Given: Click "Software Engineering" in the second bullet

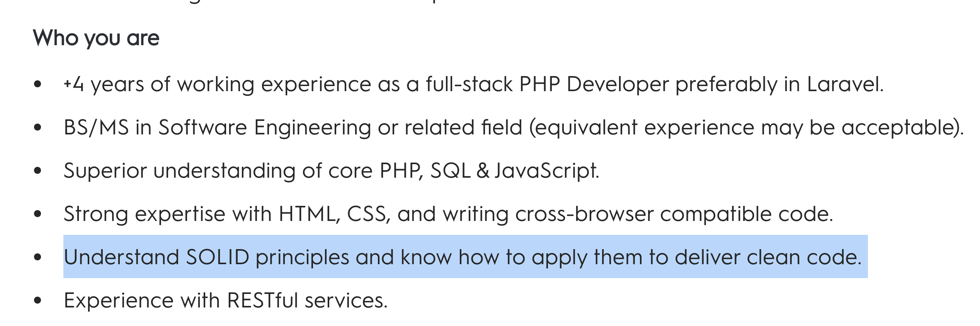Looking at the screenshot, I should click(x=265, y=127).
